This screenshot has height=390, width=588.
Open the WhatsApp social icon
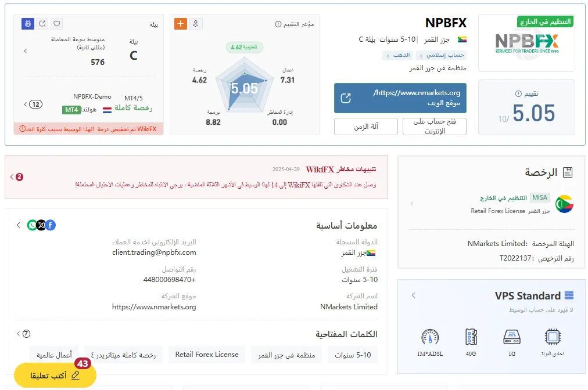(x=32, y=225)
